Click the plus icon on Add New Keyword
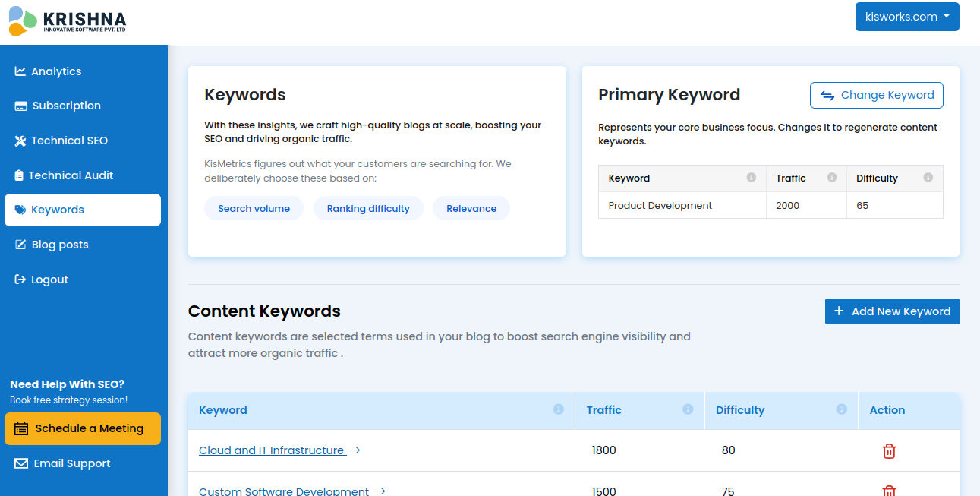 pyautogui.click(x=839, y=311)
